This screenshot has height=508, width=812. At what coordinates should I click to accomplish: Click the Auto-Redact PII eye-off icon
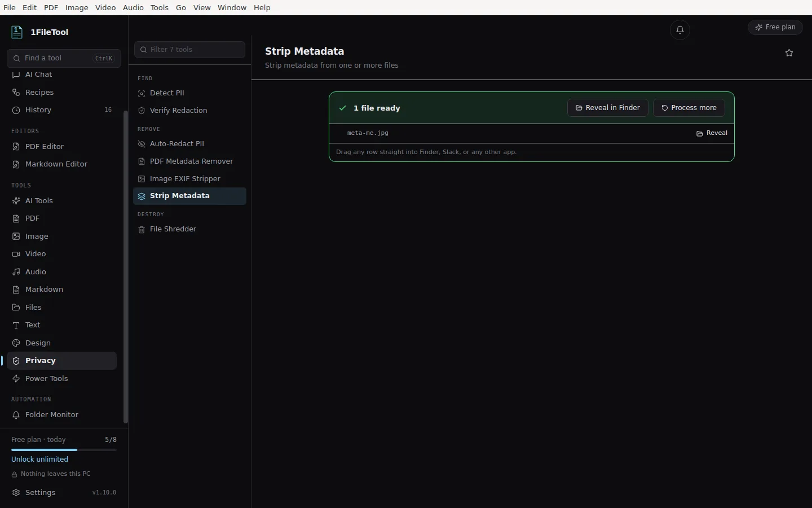[142, 144]
